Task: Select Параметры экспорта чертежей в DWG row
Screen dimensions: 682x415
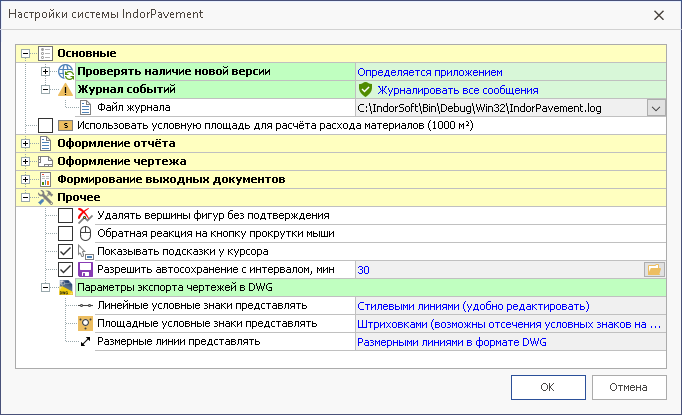Action: [x=371, y=288]
